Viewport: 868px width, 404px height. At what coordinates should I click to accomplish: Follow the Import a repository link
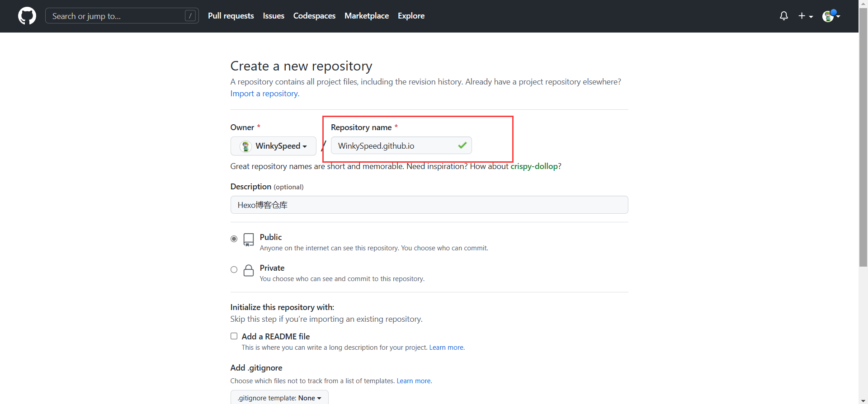click(x=265, y=94)
